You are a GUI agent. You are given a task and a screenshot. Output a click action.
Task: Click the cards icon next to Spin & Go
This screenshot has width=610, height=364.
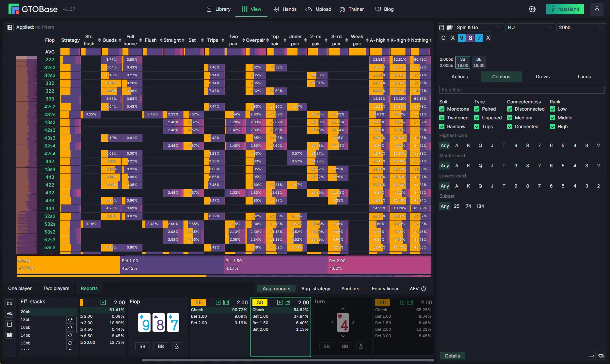(450, 27)
